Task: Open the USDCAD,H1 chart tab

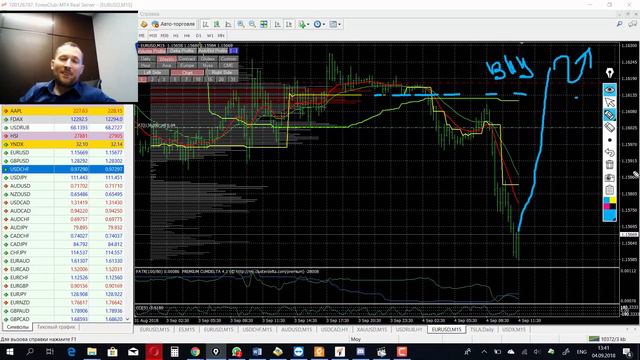Action: point(334,329)
